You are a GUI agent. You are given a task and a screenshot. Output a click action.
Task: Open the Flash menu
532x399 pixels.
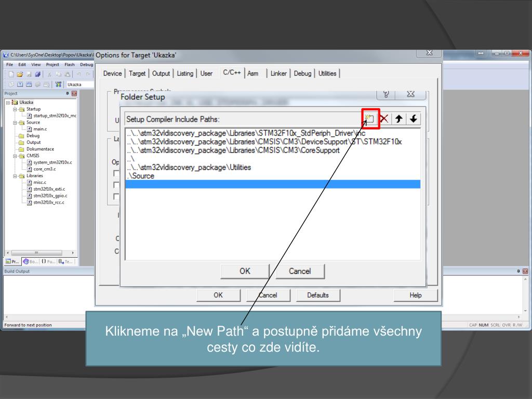70,64
